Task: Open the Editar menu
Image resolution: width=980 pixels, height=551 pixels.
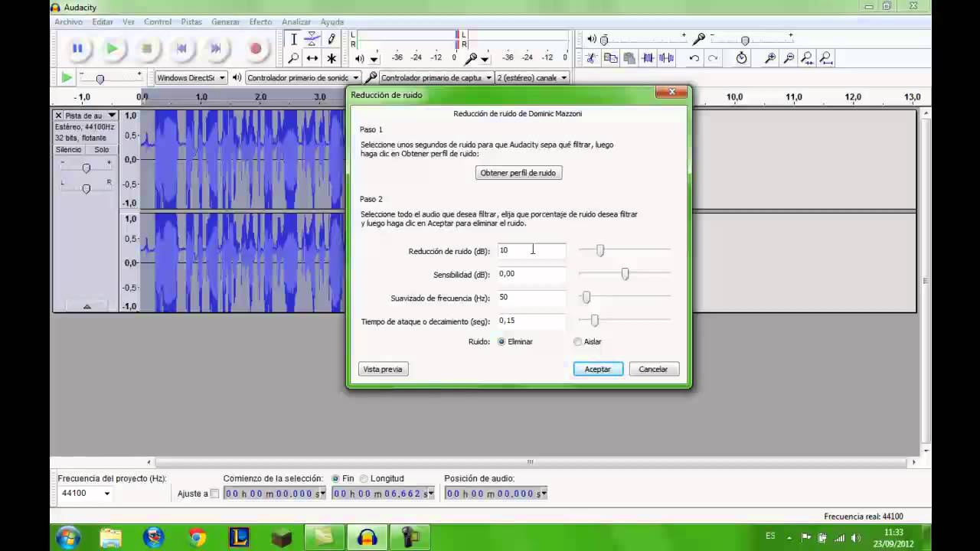Action: (x=103, y=22)
